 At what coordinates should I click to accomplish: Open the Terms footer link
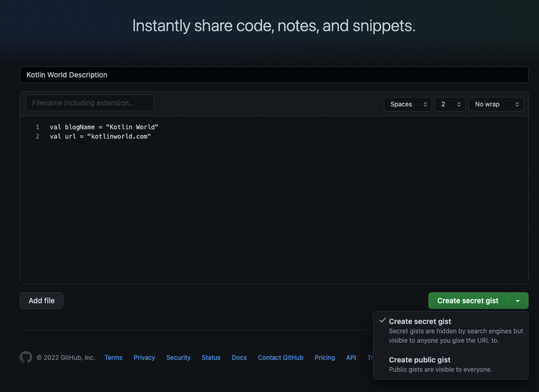pos(113,358)
